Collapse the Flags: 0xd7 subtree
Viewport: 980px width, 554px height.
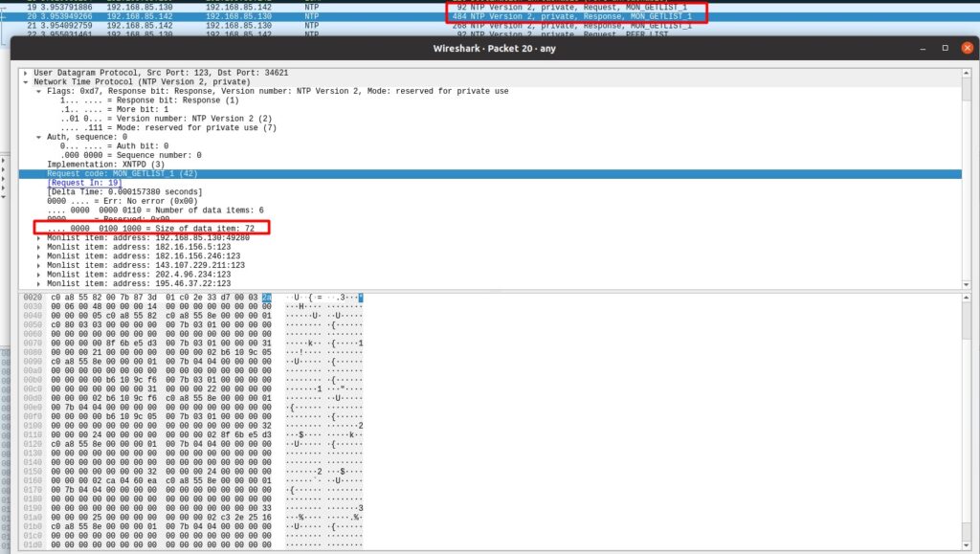click(38, 91)
